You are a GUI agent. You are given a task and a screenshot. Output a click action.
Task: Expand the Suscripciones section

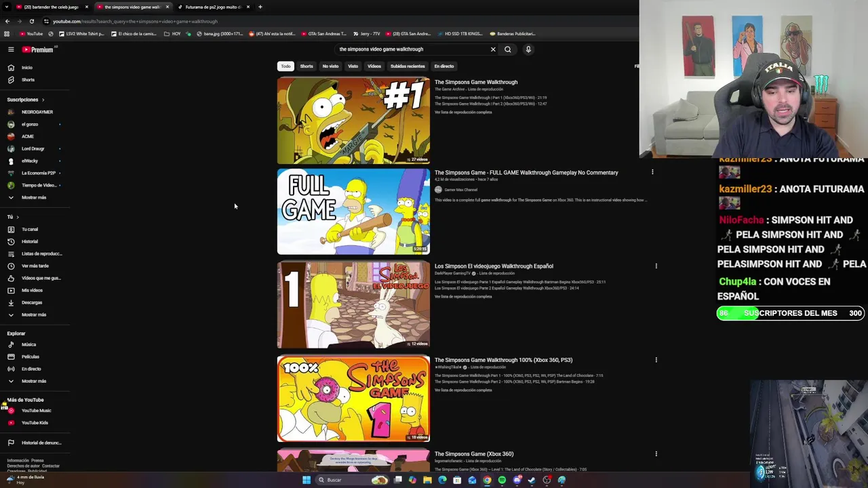pos(26,100)
